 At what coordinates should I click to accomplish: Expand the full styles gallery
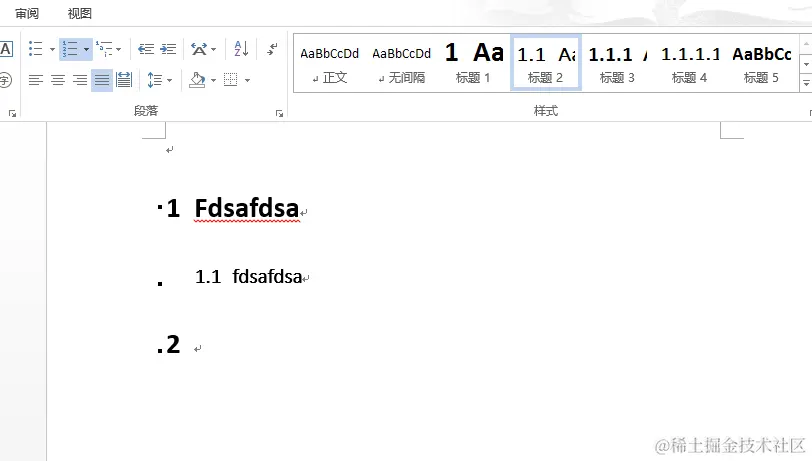pyautogui.click(x=806, y=83)
